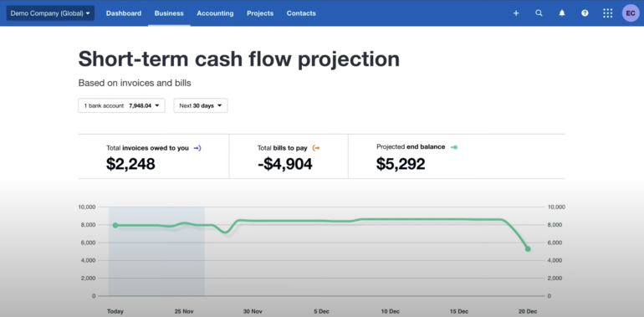644x317 pixels.
Task: Click the shaded date range on chart
Action: tap(156, 251)
